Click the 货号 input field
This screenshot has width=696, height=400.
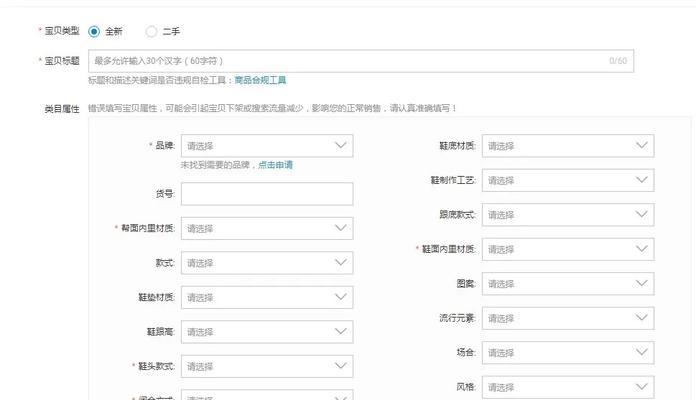point(267,194)
